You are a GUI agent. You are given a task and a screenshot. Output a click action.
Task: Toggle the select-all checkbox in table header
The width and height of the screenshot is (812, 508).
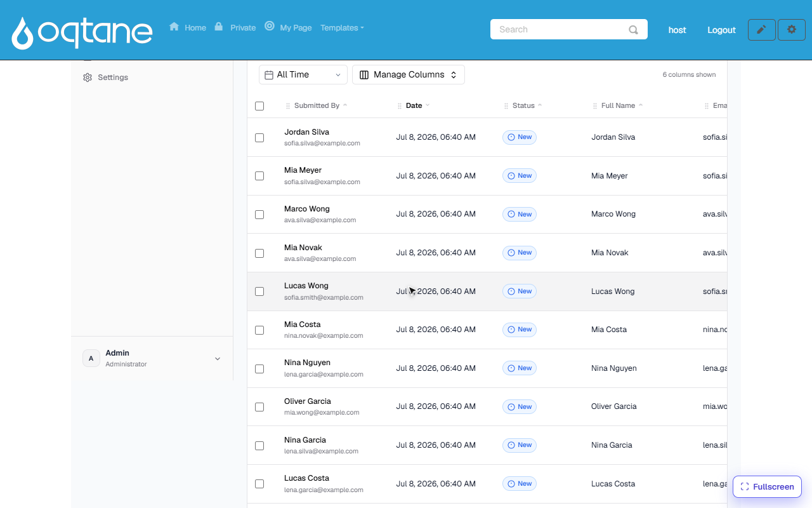[259, 106]
